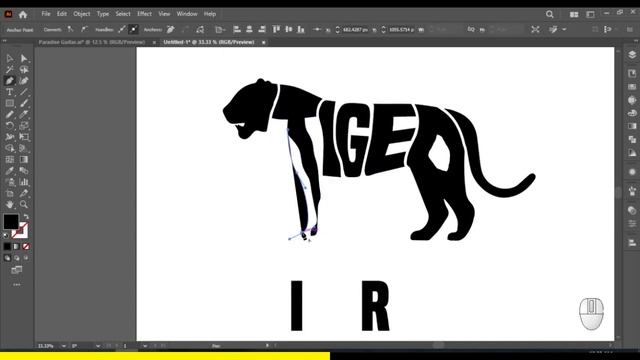The width and height of the screenshot is (640, 360).
Task: Open the Pathfinder panel icon in dock
Action: [632, 139]
